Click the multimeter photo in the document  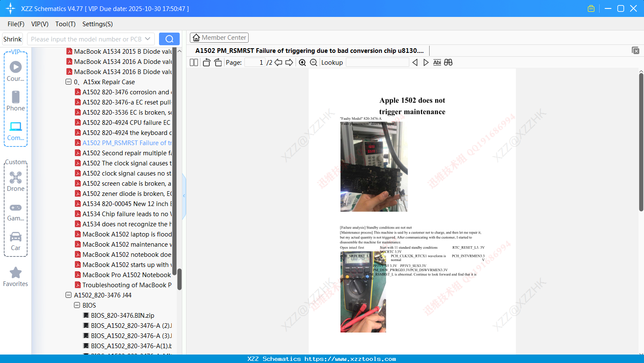[x=363, y=292]
